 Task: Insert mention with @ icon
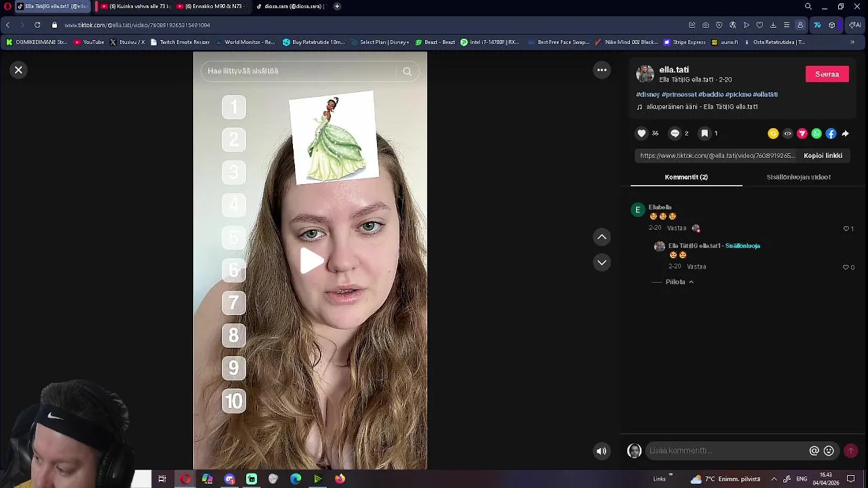[814, 451]
